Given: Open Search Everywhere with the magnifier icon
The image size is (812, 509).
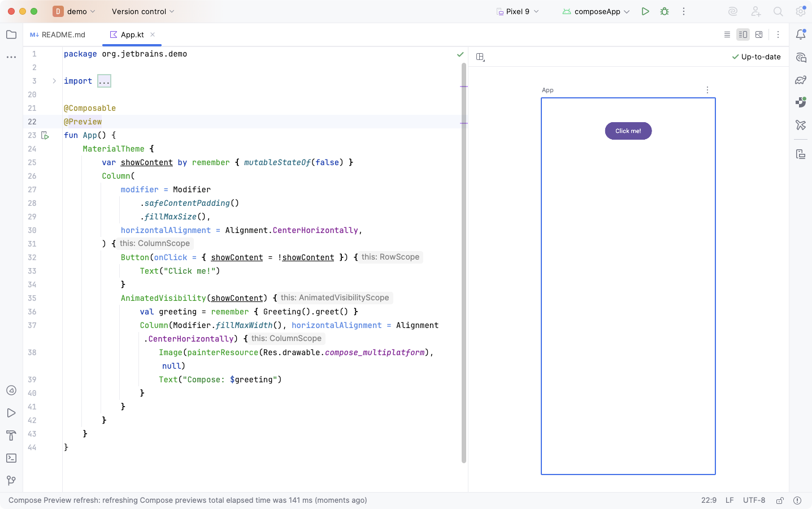Looking at the screenshot, I should [x=778, y=11].
